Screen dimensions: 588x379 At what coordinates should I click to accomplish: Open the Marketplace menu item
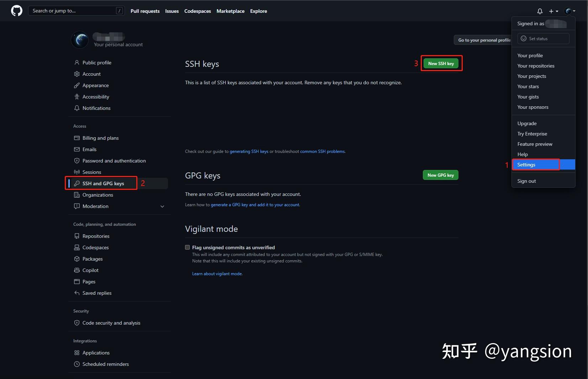pos(230,11)
